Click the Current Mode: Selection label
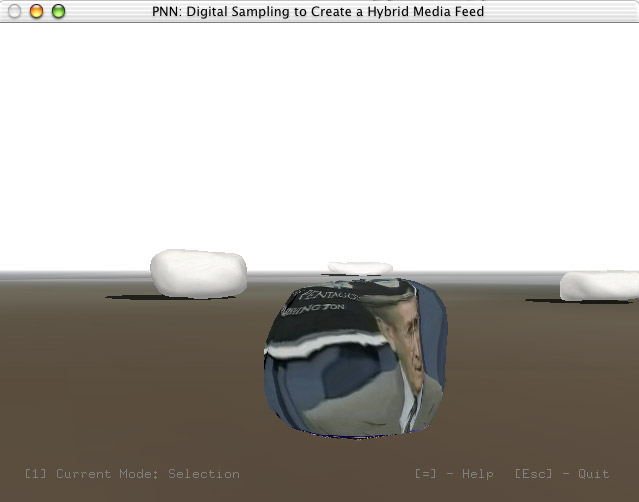Image resolution: width=639 pixels, height=502 pixels. [x=132, y=474]
